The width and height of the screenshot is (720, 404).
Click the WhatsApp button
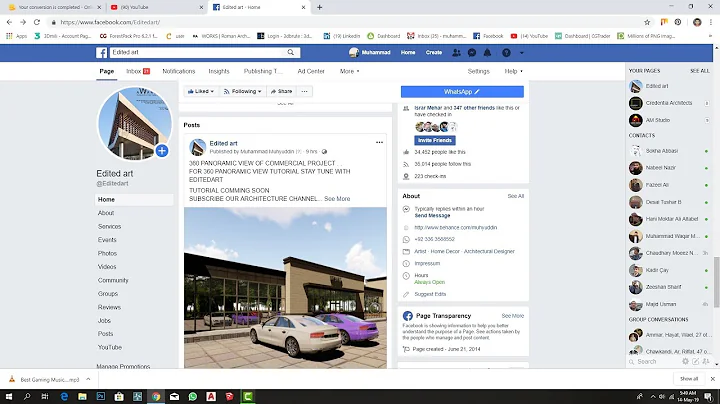462,92
